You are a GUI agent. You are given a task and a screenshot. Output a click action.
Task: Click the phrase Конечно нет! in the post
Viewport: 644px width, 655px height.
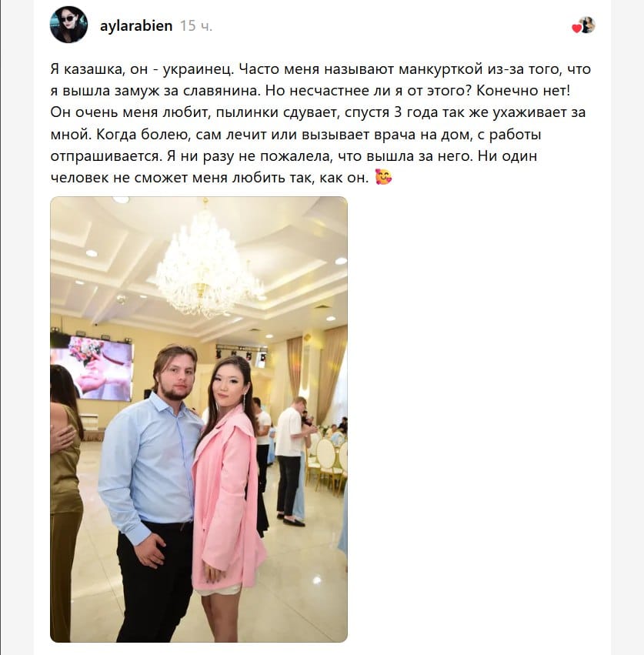point(523,91)
